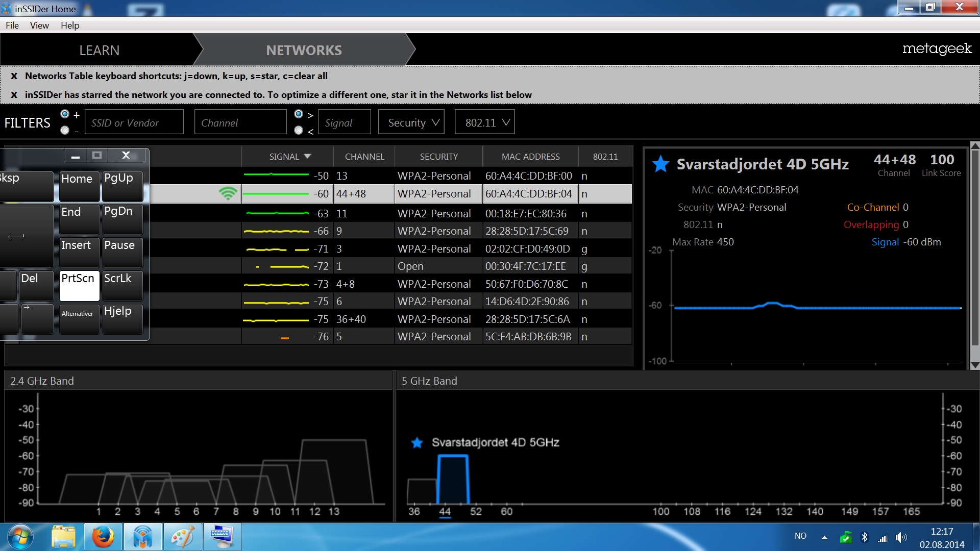Click the highlighted Svarstadjordet channel 44 block in 5 GHz graph

[x=453, y=480]
